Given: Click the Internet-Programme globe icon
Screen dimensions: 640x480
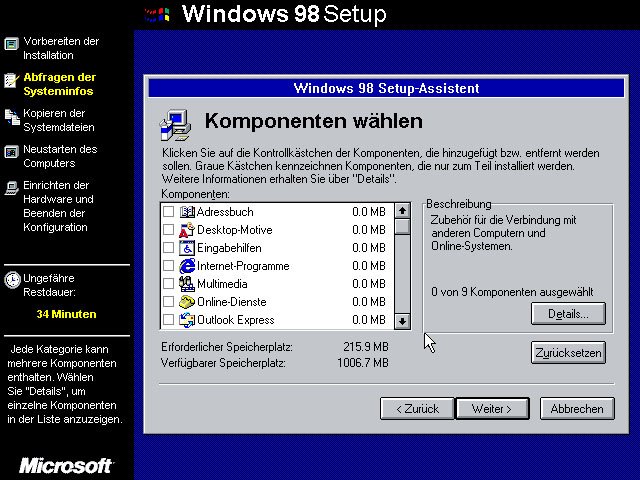Looking at the screenshot, I should click(187, 266).
